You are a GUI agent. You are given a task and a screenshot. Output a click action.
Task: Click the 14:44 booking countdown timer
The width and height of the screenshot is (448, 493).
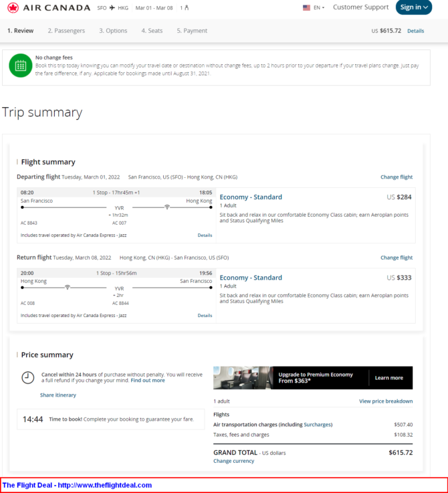(33, 419)
